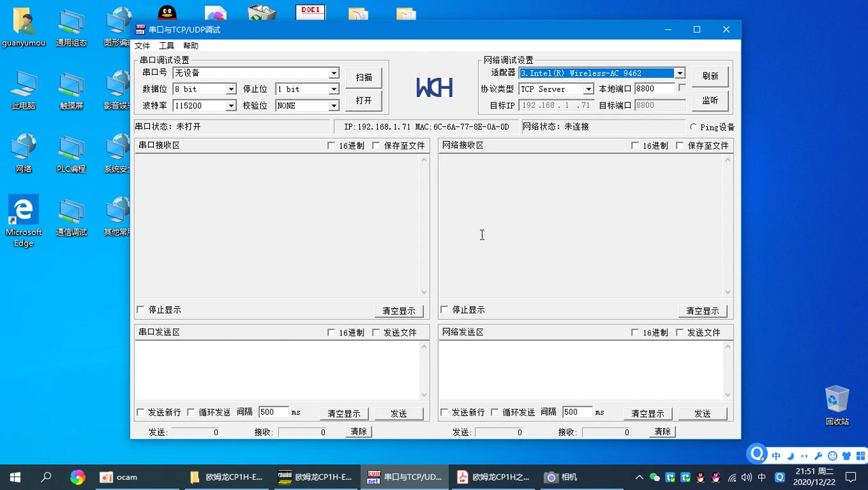Expand the 停止位 1 bit dropdown
Screen dimensions: 868x490
[334, 89]
